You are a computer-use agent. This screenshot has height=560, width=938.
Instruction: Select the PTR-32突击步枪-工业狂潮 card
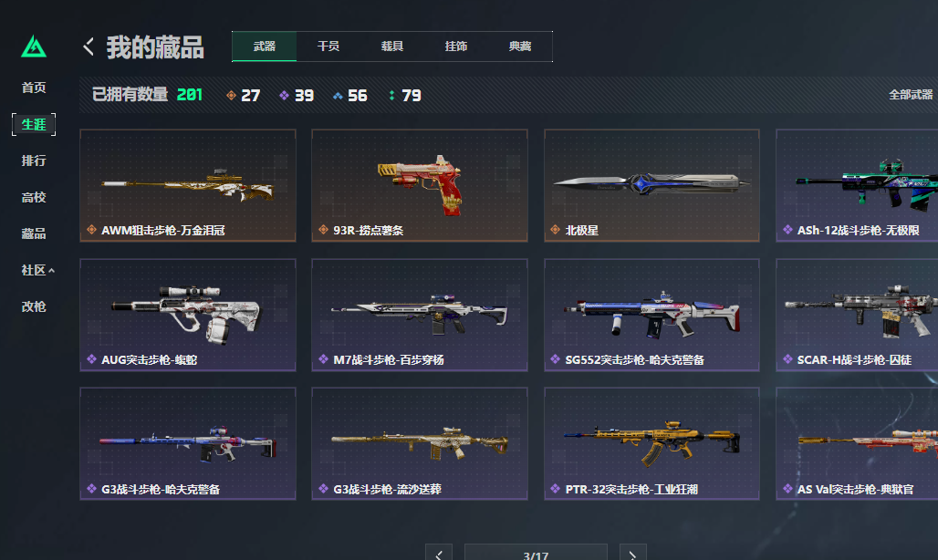(651, 443)
